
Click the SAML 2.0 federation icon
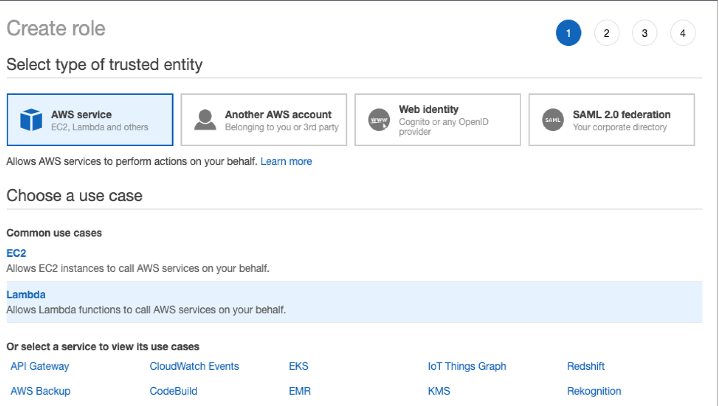pos(553,120)
